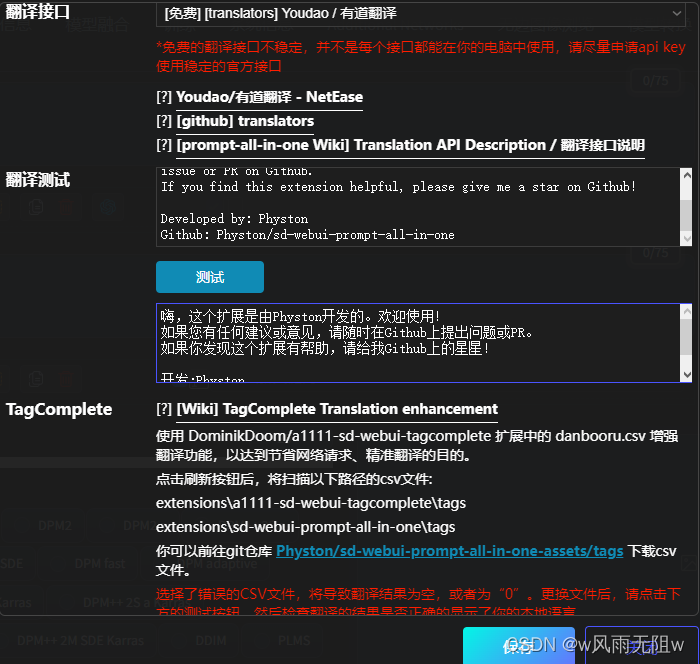The height and width of the screenshot is (664, 700).
Task: Click the up arrow of the result box scrollbar
Action: tap(687, 311)
